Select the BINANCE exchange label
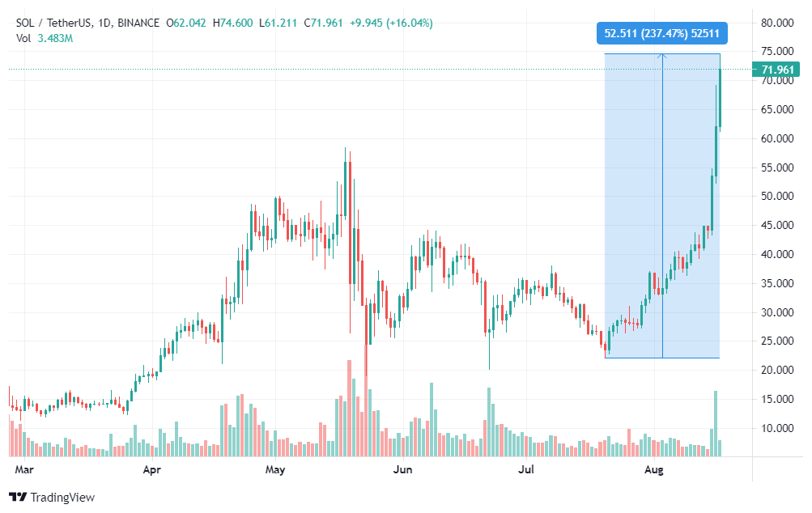812x513 pixels. 138,23
